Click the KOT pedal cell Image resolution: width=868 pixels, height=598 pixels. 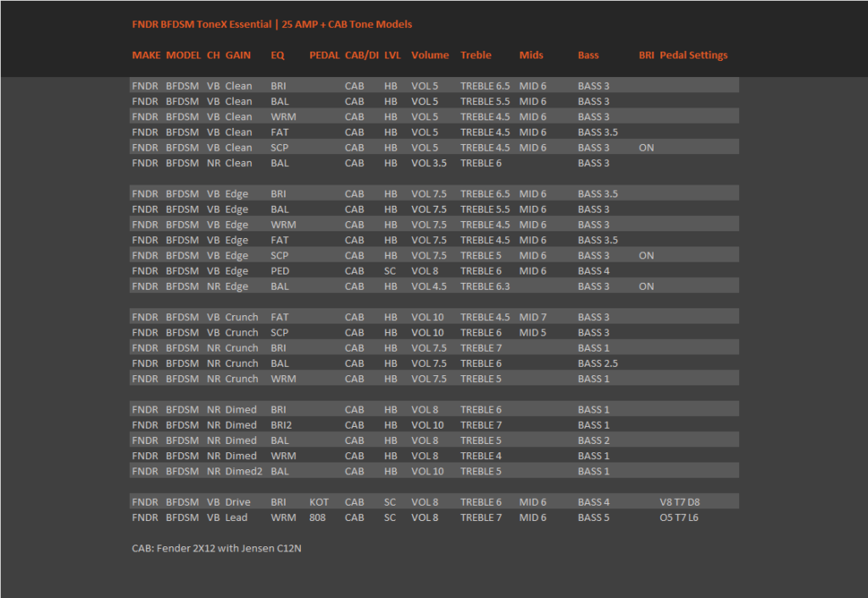point(319,503)
